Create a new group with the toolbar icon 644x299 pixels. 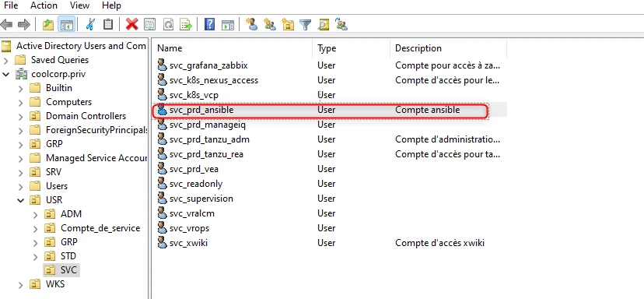click(270, 25)
